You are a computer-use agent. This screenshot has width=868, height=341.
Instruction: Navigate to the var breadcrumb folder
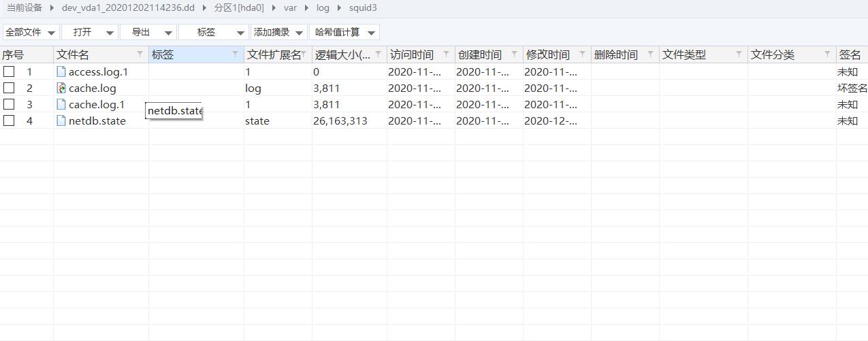(290, 8)
